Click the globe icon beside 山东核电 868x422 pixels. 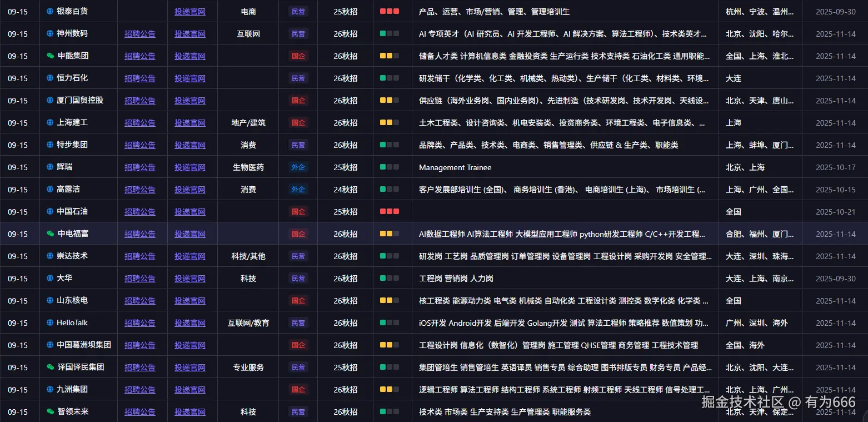click(50, 300)
